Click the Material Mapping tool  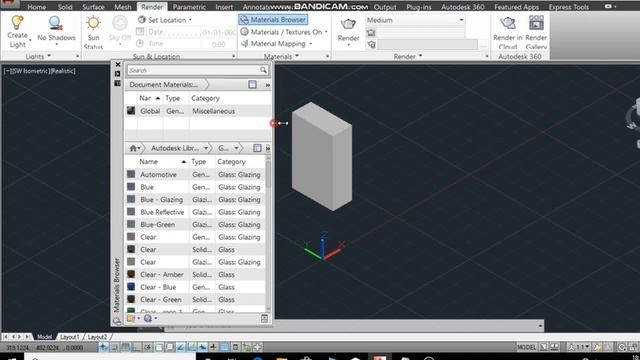click(x=277, y=44)
